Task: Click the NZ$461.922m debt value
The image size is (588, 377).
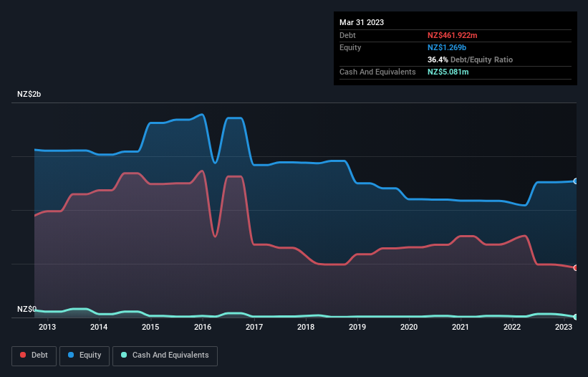Action: pyautogui.click(x=452, y=35)
